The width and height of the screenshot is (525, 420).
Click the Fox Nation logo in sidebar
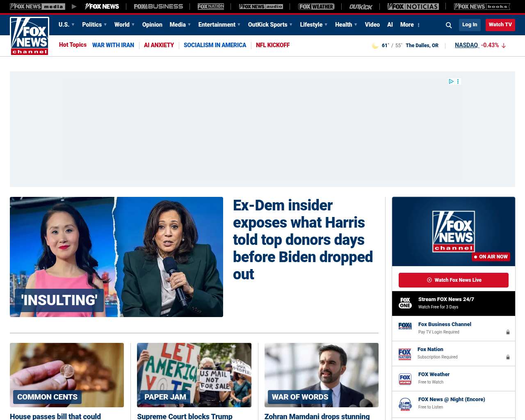(x=405, y=354)
